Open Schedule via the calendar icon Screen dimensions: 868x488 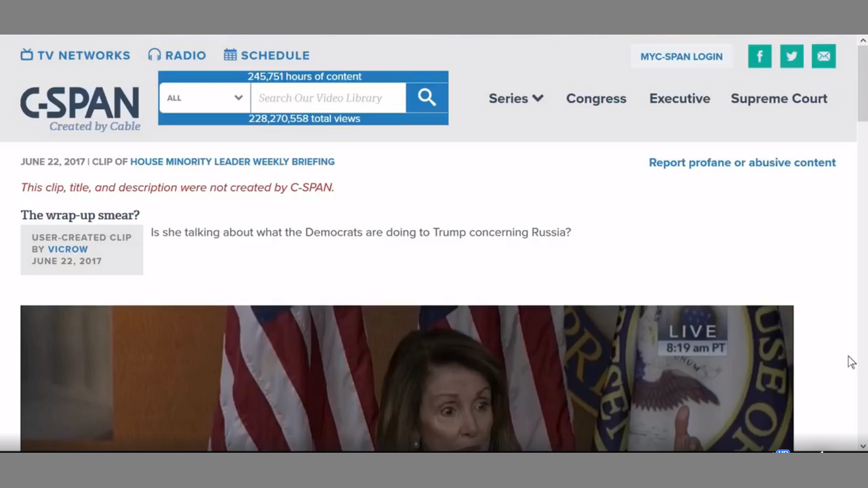tap(231, 55)
